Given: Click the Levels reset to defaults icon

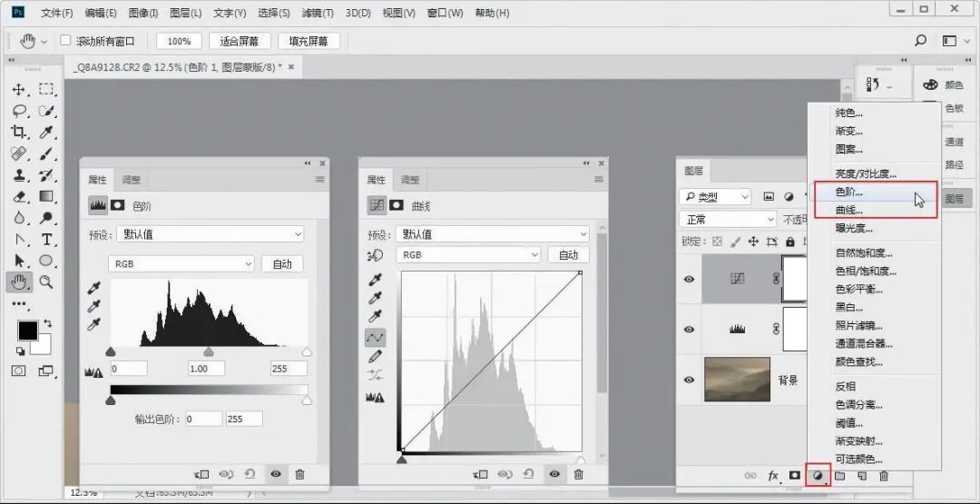Looking at the screenshot, I should click(x=250, y=475).
